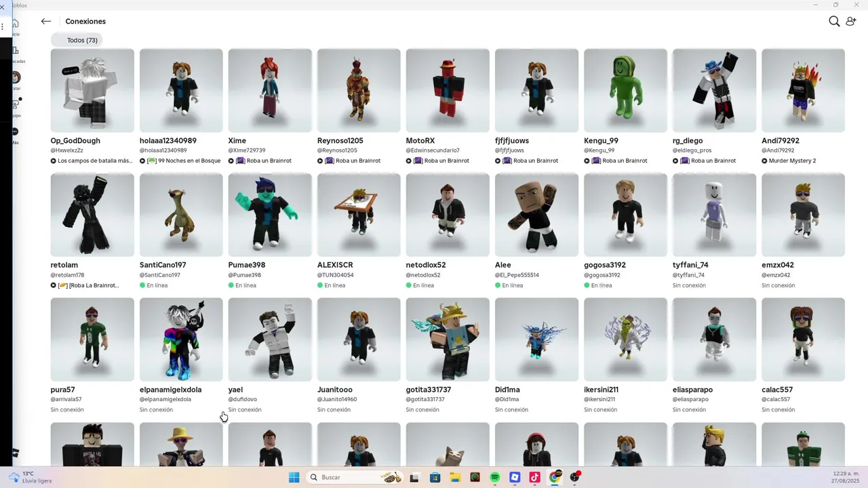Open the taskbar clock showing 12:29 a. m.

pos(846,477)
